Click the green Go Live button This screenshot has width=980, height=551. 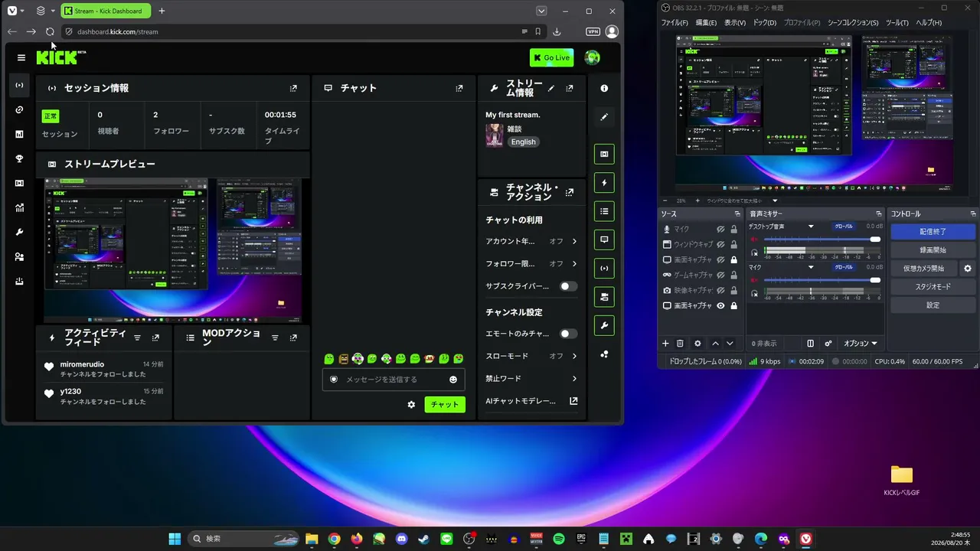tap(551, 57)
